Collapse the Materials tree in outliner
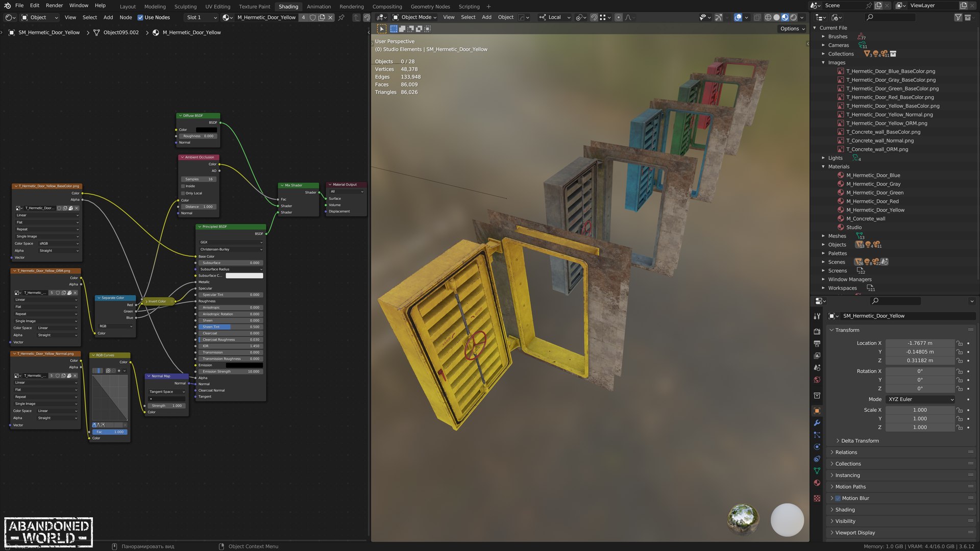Image resolution: width=980 pixels, height=551 pixels. 823,167
